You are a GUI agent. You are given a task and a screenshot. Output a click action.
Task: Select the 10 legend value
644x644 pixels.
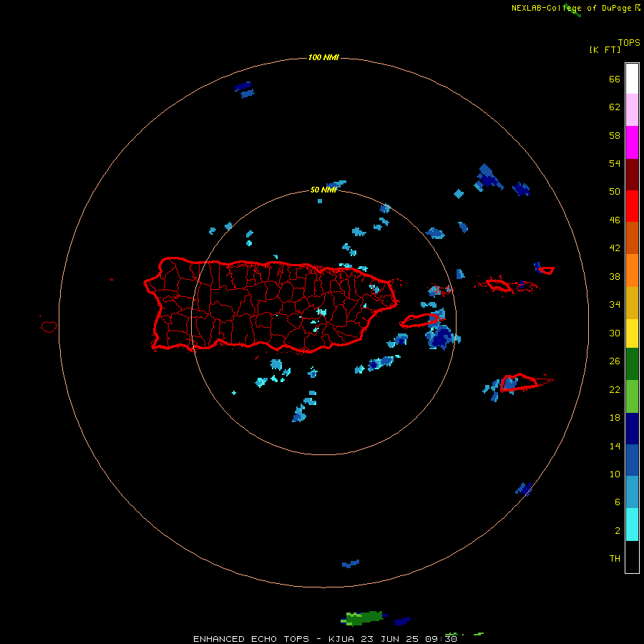[x=615, y=474]
